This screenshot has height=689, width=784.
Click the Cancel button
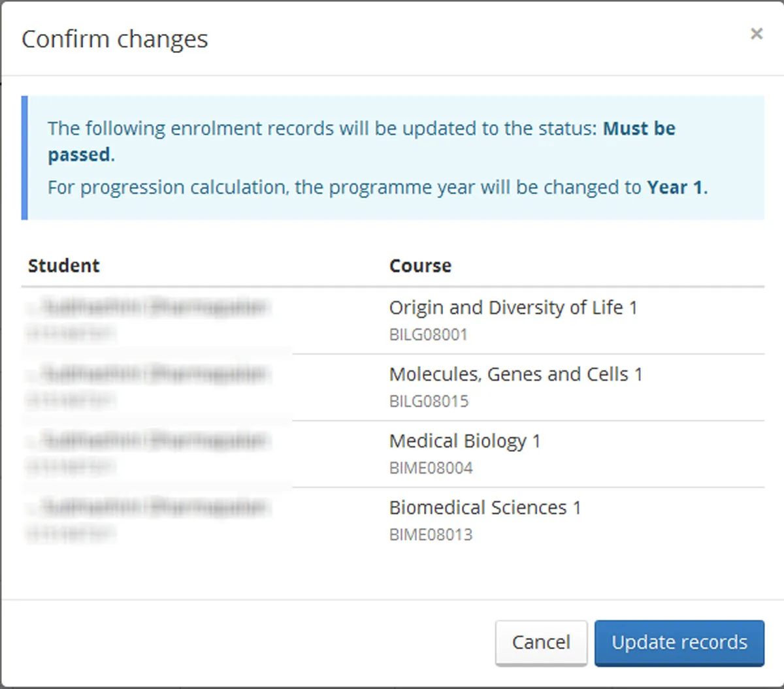coord(541,642)
